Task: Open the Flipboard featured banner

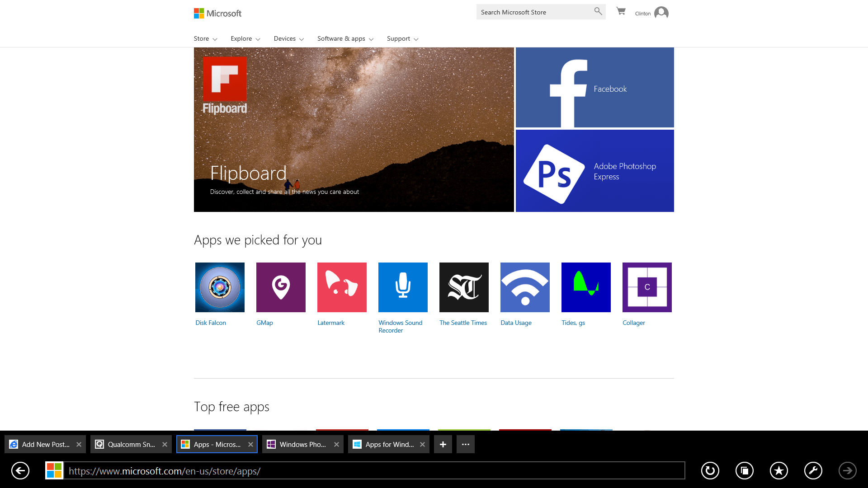Action: pyautogui.click(x=354, y=130)
